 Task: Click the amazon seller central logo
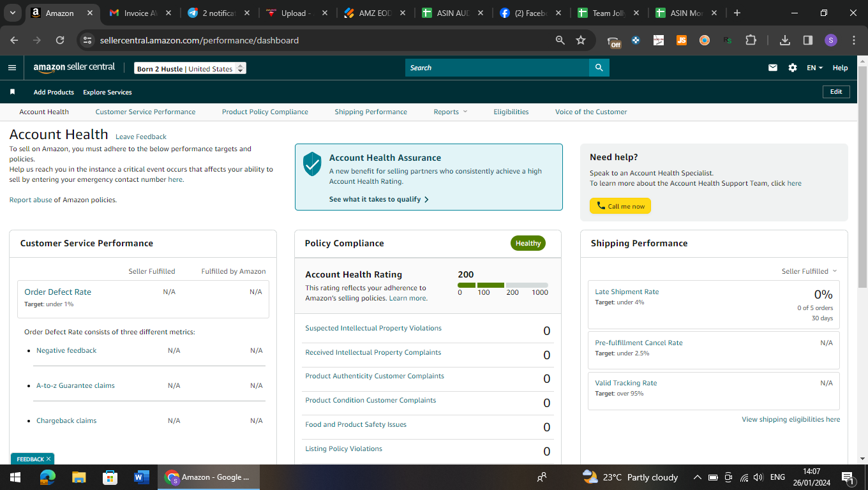(x=75, y=67)
